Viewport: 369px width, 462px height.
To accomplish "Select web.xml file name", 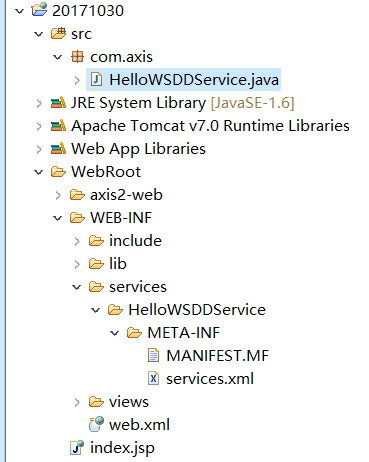I will (139, 425).
